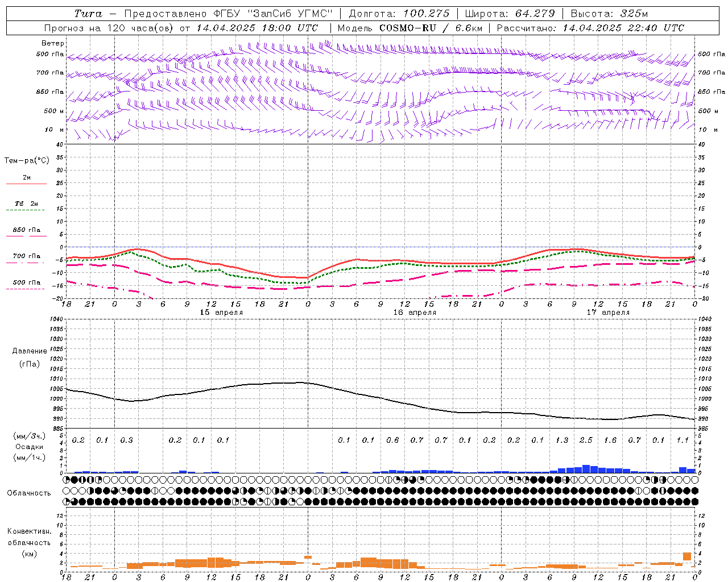Click the "Рассчитано: 14.04.2025 22:40 UTC" text
The height and width of the screenshot is (582, 728).
coord(590,28)
